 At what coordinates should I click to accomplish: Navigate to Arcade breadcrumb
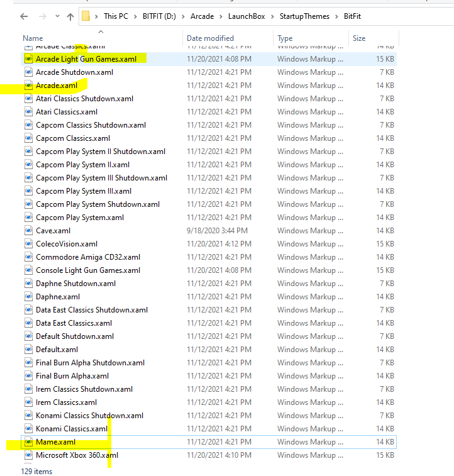pyautogui.click(x=202, y=16)
